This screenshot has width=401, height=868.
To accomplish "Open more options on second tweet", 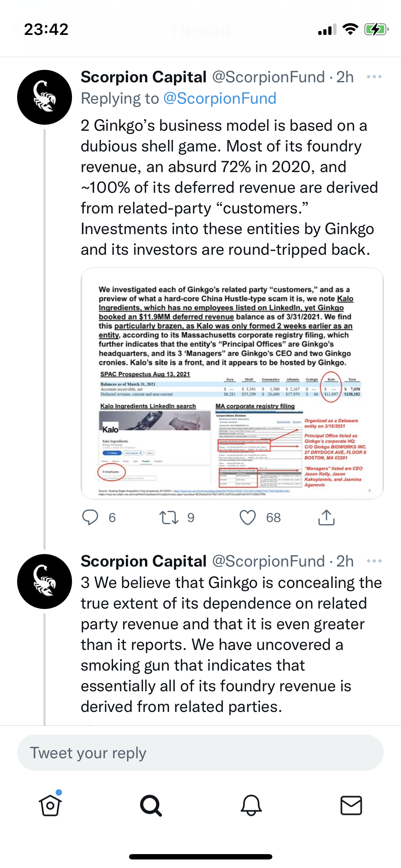I will 374,561.
